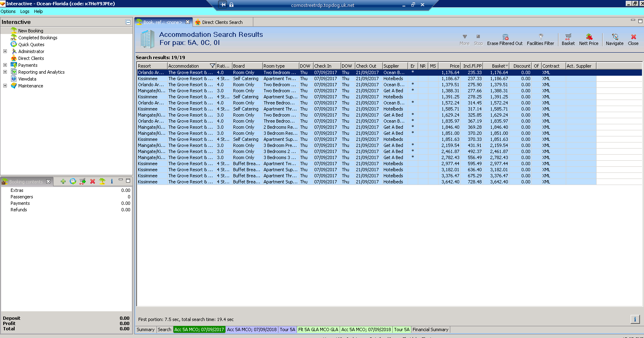Open the Financial Summary tab
This screenshot has height=338, width=644.
[430, 329]
